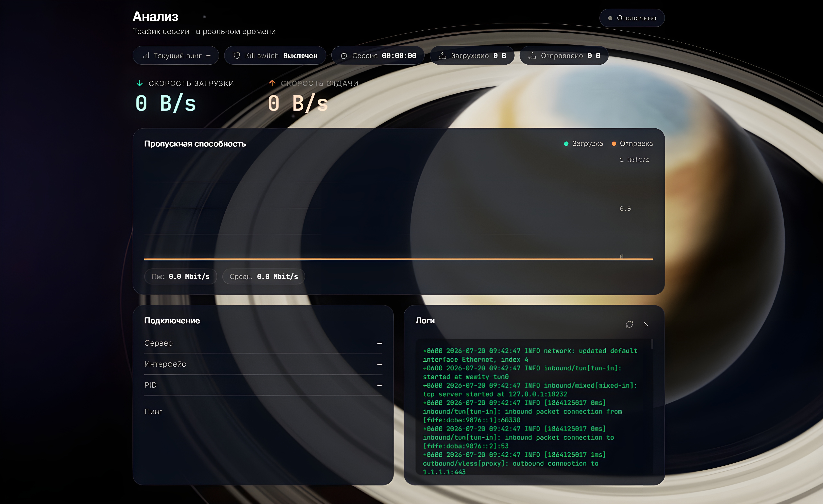Clear logs with the X icon
The width and height of the screenshot is (823, 504).
(646, 324)
